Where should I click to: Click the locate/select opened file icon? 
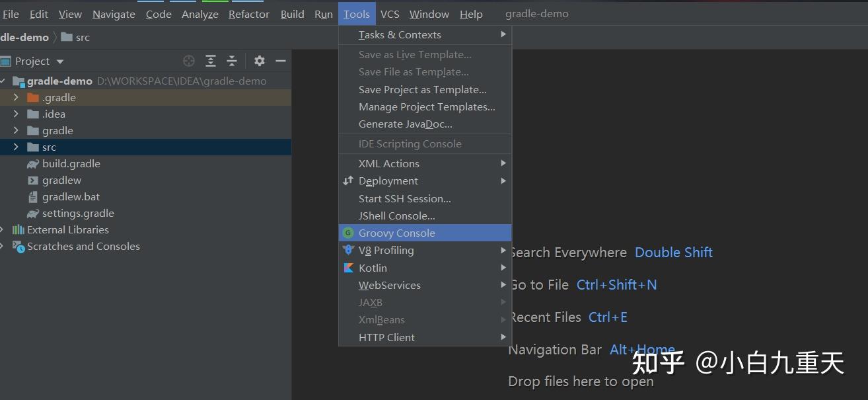click(189, 61)
